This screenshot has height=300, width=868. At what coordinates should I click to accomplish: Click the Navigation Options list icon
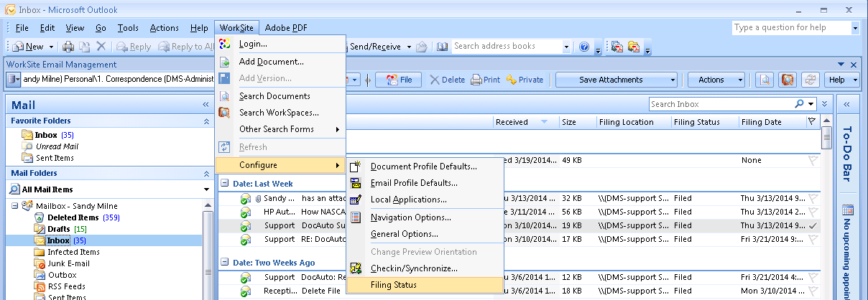point(356,217)
